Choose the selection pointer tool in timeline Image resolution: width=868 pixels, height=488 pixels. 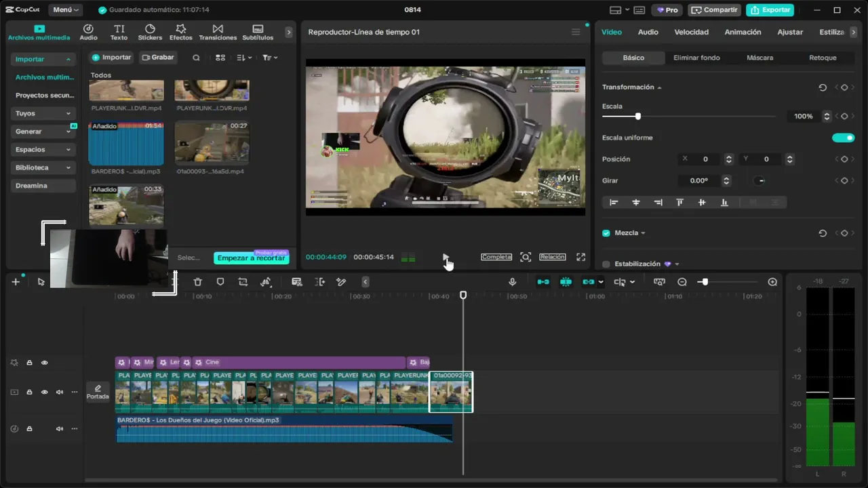coord(41,282)
